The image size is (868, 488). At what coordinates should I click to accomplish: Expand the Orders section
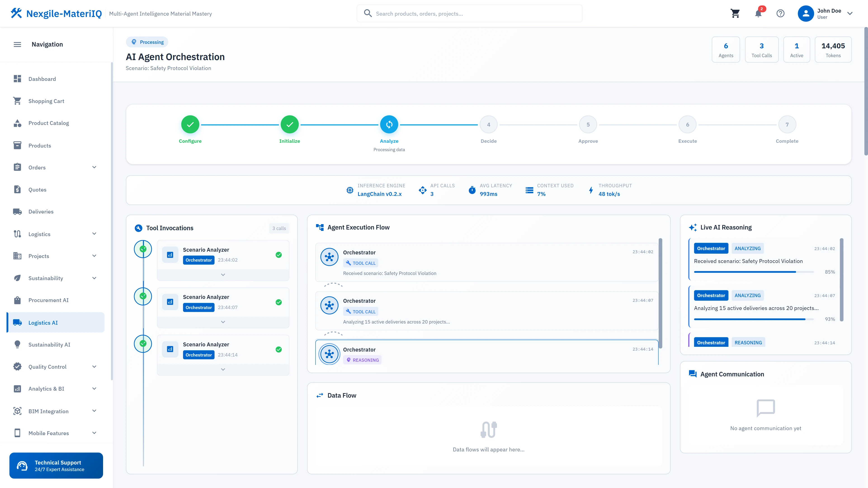pos(94,167)
